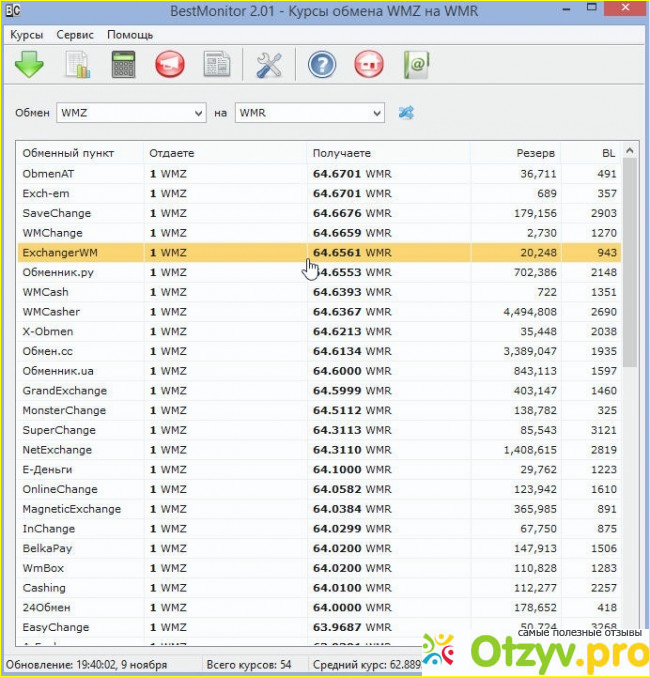Image resolution: width=650 pixels, height=677 pixels.
Task: Select the NetExchange exchanger row
Action: pos(57,450)
